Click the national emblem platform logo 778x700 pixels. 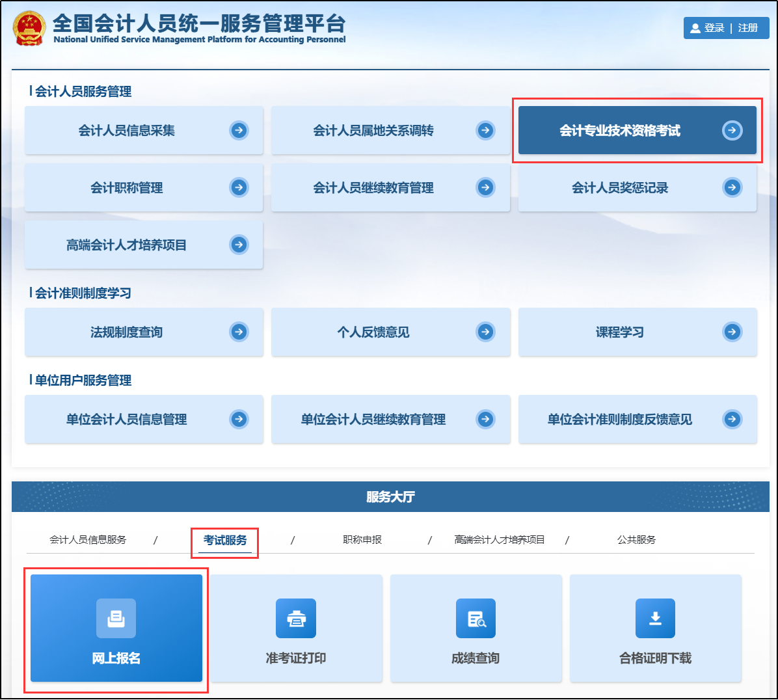[27, 29]
